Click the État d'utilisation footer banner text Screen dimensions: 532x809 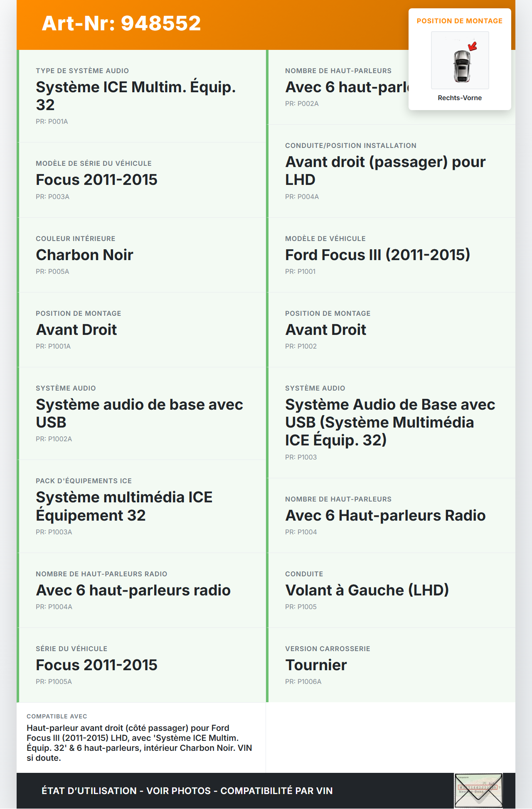tap(187, 791)
